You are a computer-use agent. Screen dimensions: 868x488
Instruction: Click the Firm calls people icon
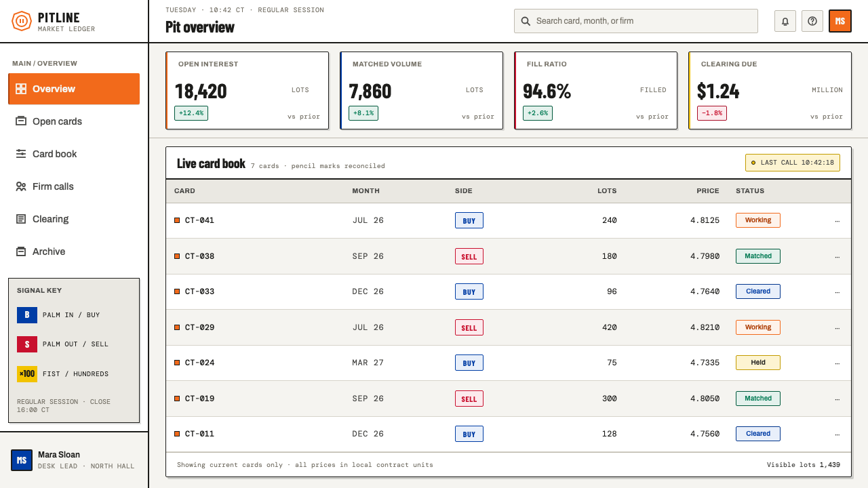(21, 186)
